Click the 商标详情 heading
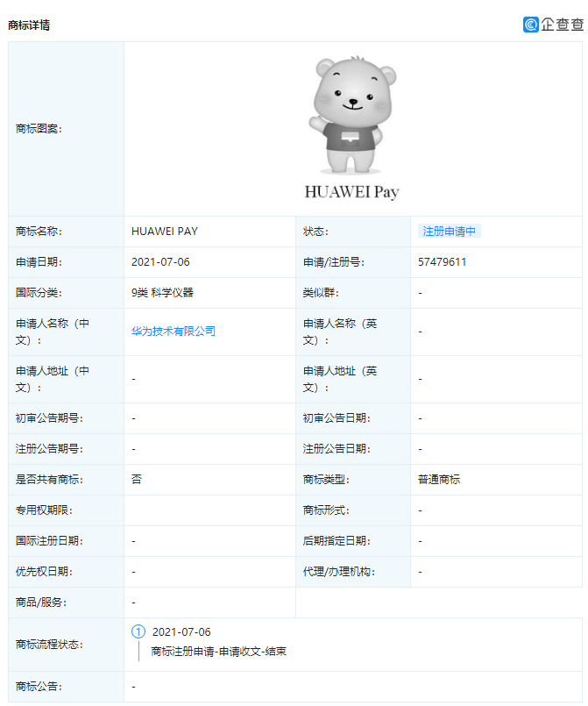588x706 pixels. point(29,25)
